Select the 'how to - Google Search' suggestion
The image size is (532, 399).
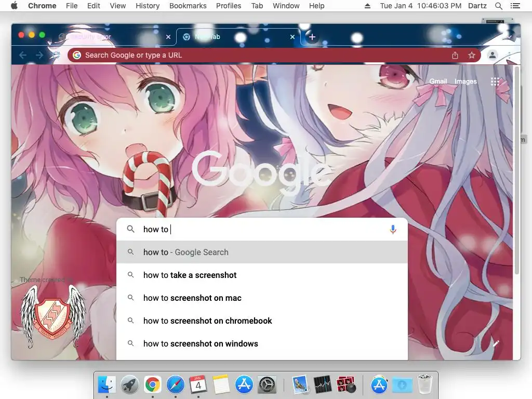click(x=262, y=252)
